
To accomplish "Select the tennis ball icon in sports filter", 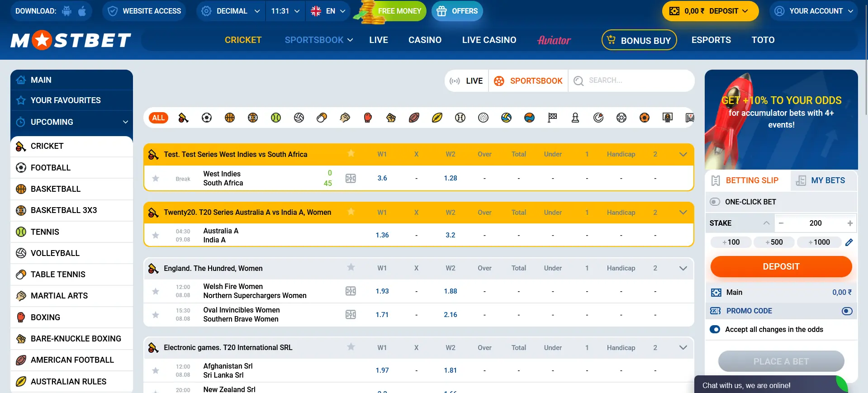I will 275,118.
